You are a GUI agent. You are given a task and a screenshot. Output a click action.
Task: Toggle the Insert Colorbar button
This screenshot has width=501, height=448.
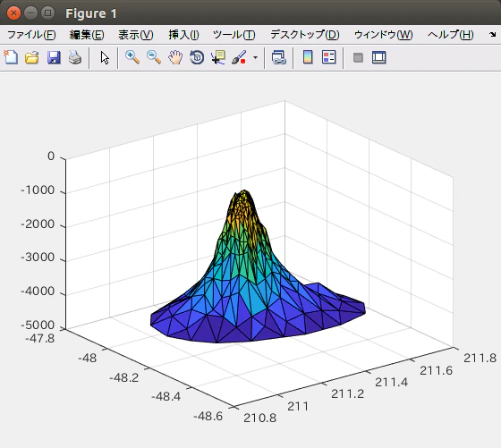308,58
